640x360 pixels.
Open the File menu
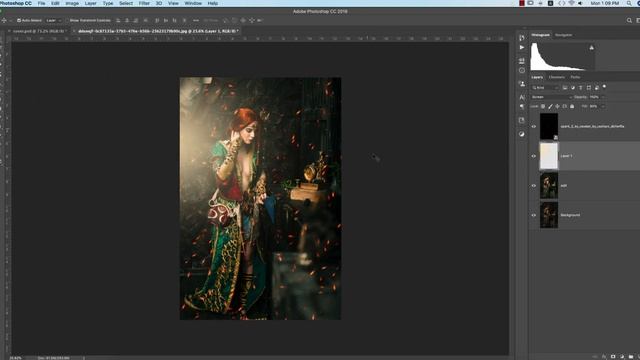pos(42,3)
